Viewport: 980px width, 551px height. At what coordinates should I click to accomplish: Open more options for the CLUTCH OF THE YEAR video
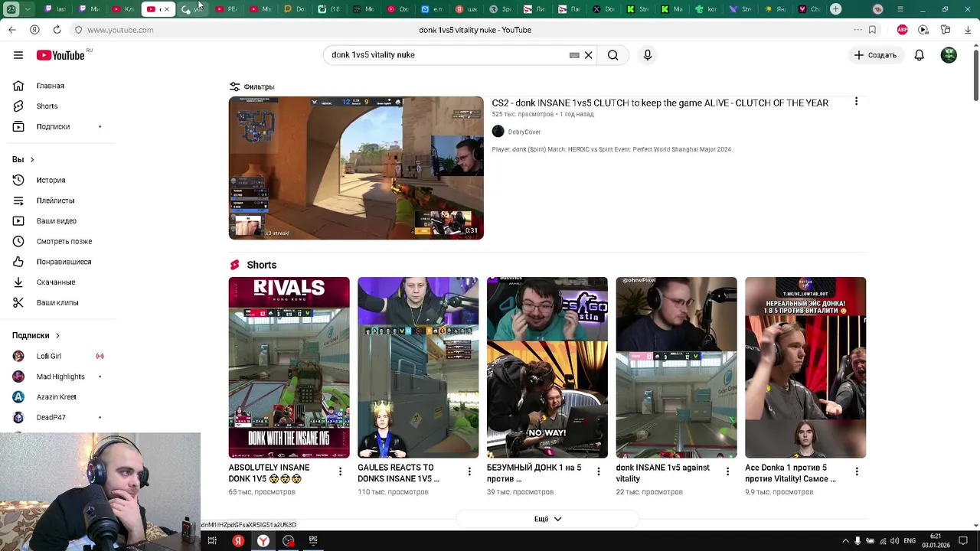click(x=856, y=101)
